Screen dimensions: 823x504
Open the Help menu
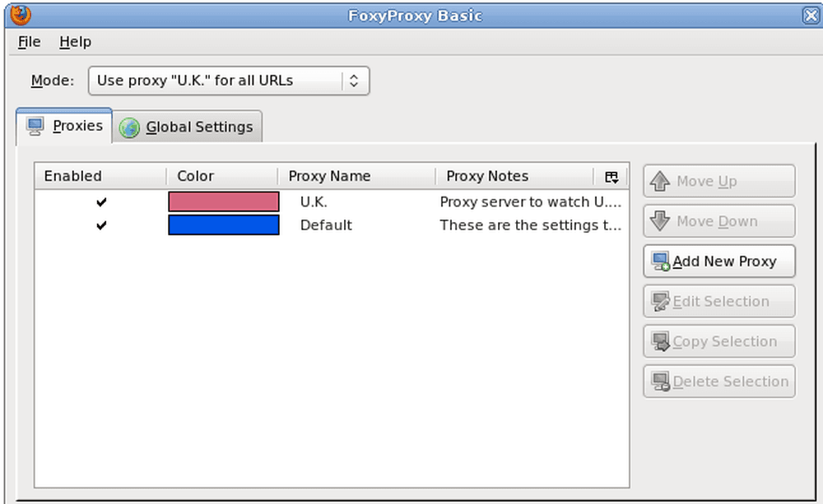[x=75, y=41]
